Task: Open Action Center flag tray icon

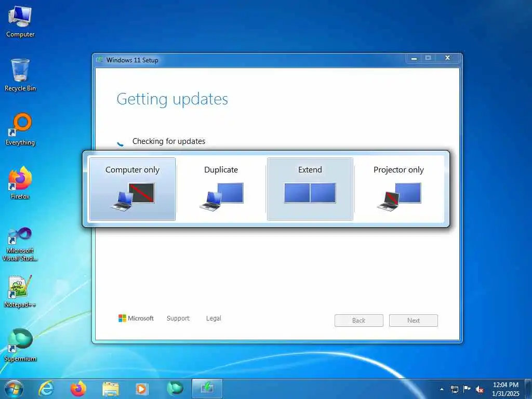Action: coord(467,389)
